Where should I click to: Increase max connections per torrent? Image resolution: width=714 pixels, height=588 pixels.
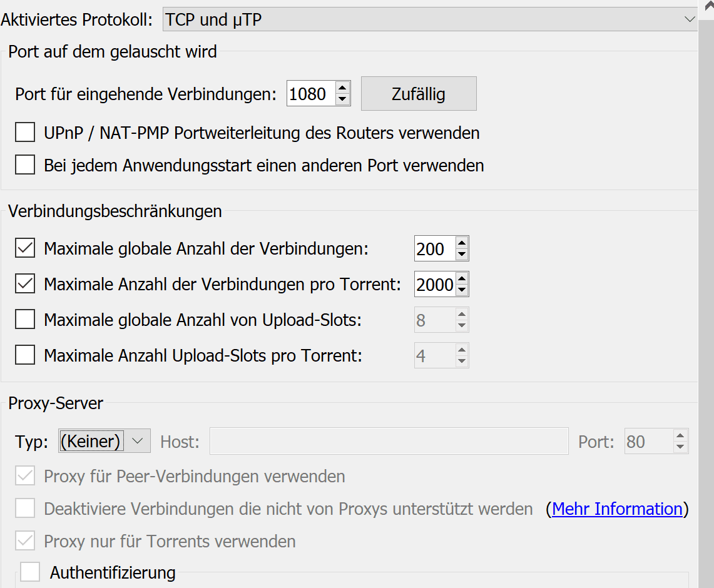(462, 278)
